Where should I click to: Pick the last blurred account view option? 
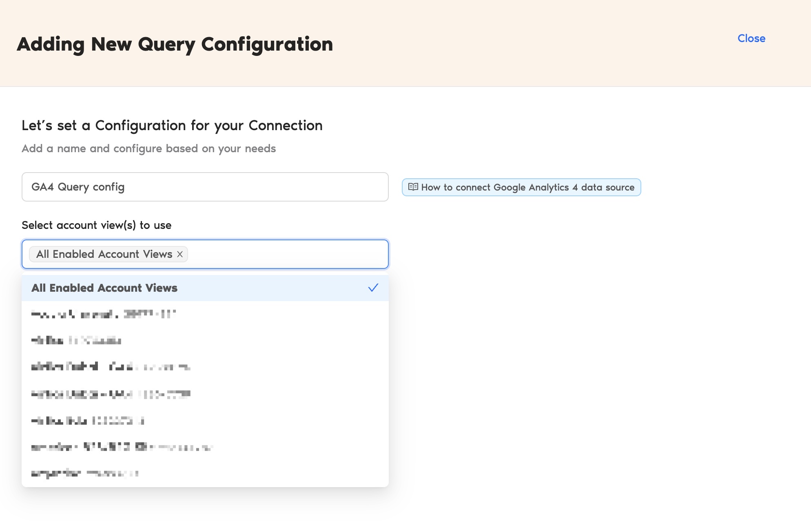pos(85,473)
